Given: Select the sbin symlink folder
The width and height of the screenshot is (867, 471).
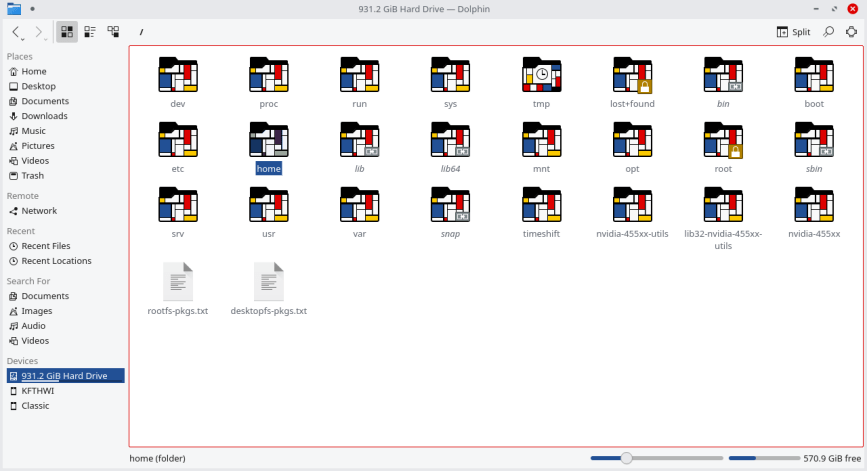Looking at the screenshot, I should (814, 140).
